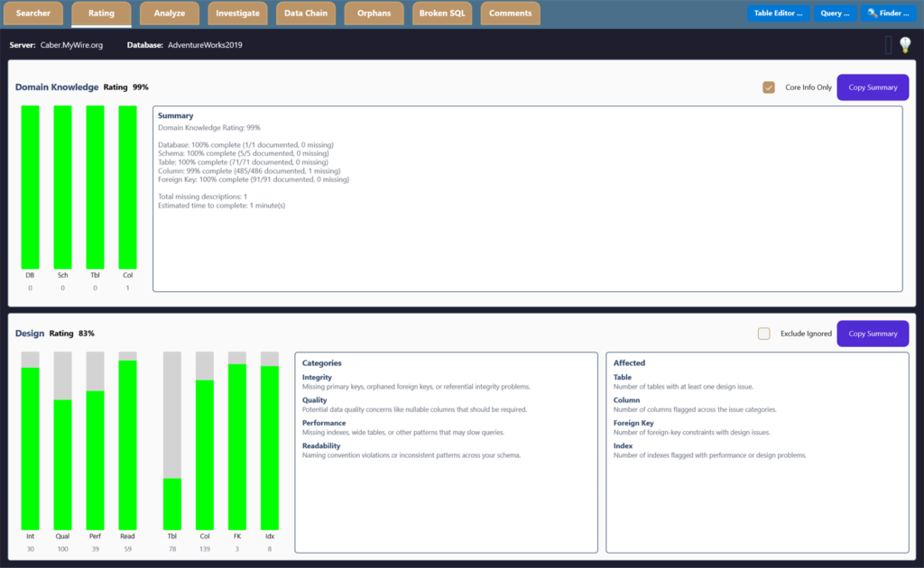924x568 pixels.
Task: Click the Read readability bar in Design chart
Action: pyautogui.click(x=127, y=441)
